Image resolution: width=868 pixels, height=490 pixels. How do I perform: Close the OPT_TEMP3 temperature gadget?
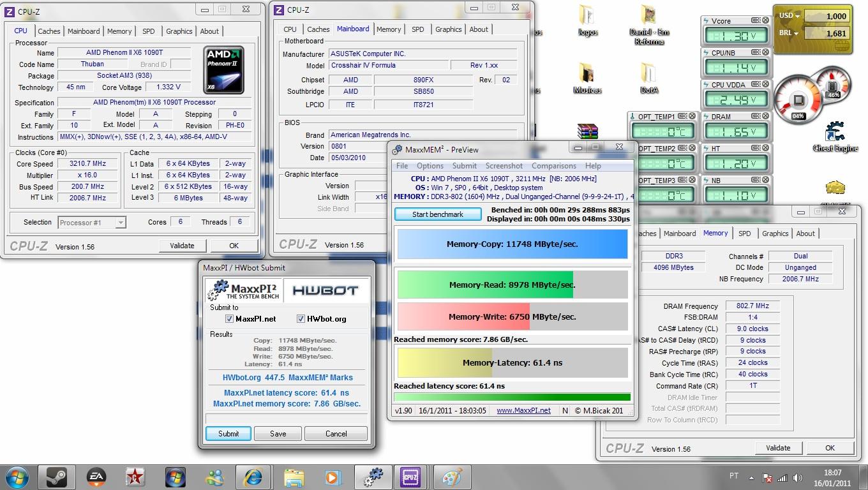692,181
